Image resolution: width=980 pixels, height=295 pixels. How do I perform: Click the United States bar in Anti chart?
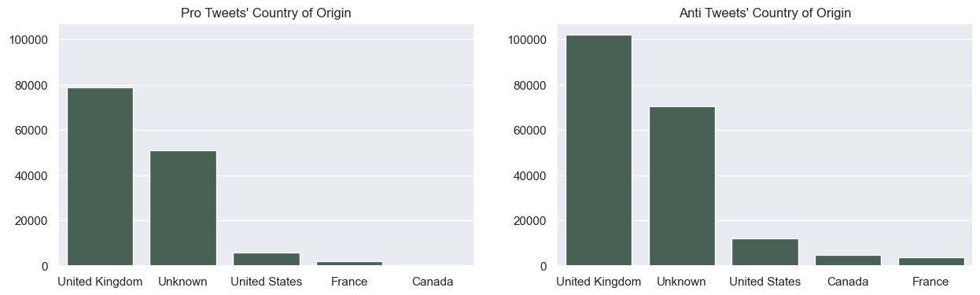click(x=765, y=253)
